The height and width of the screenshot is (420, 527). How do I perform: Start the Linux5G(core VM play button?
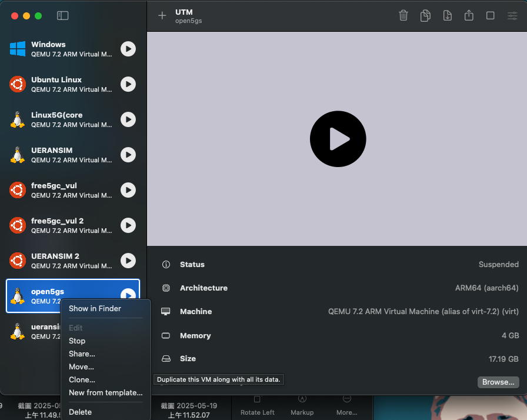point(128,119)
